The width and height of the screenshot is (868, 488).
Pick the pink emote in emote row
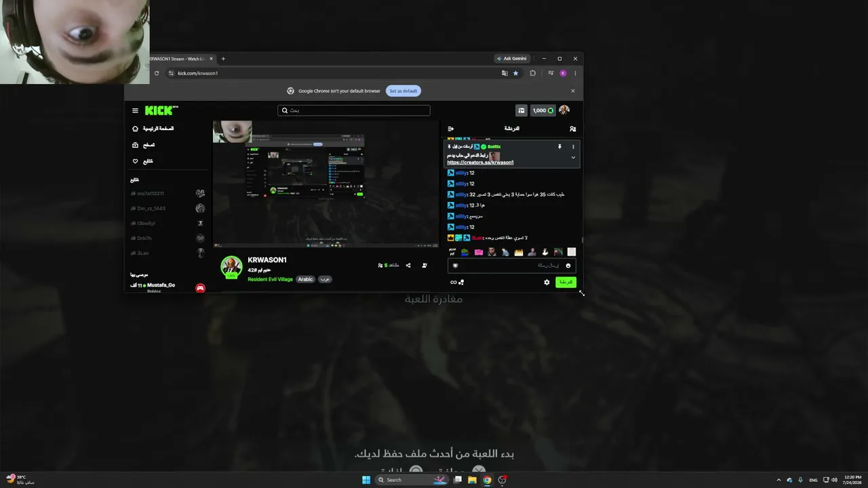click(x=479, y=252)
